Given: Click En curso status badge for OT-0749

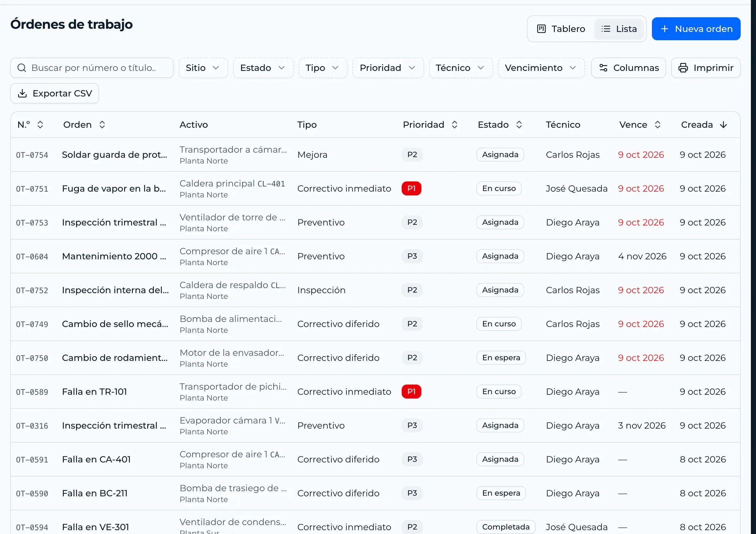Looking at the screenshot, I should (499, 324).
